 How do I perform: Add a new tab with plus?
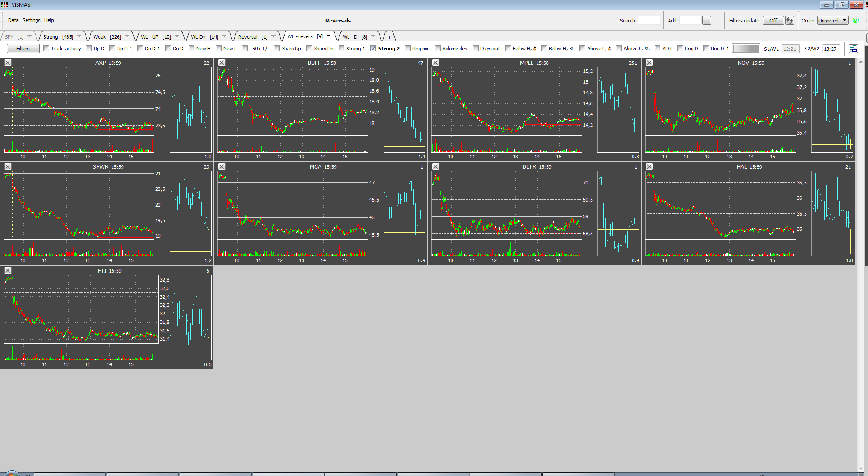coord(389,37)
